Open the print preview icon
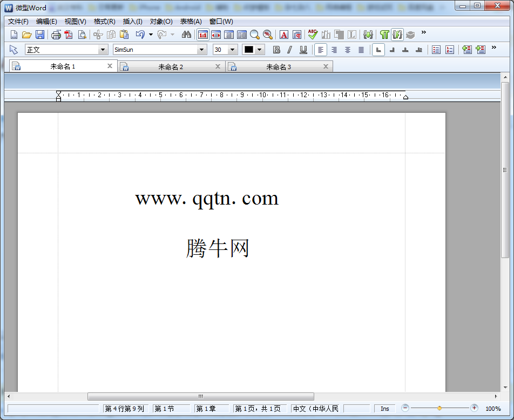 pyautogui.click(x=82, y=35)
